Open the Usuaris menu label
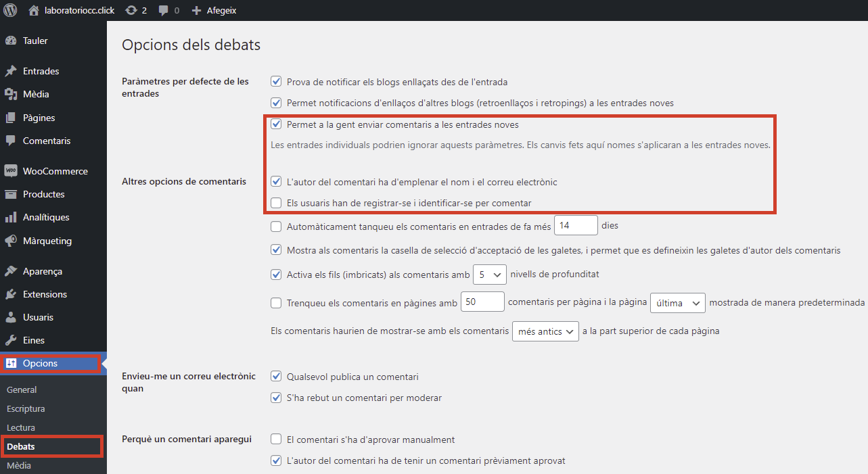The height and width of the screenshot is (474, 868). point(38,317)
